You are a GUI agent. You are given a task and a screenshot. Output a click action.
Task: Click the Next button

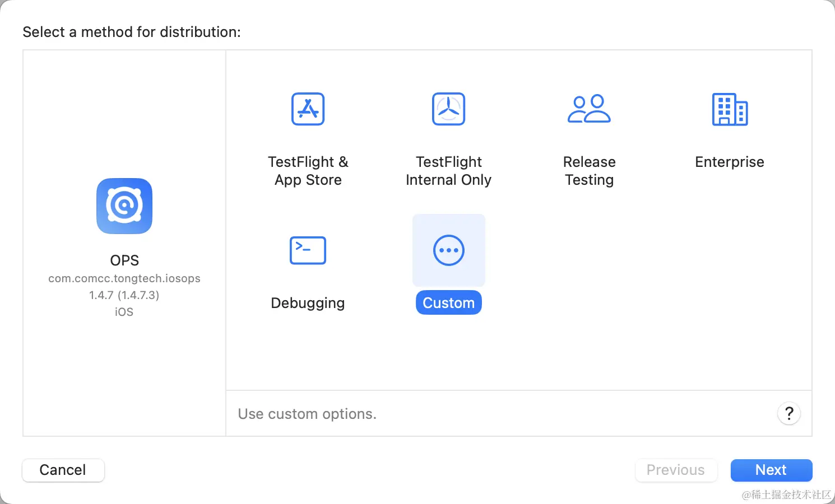click(x=771, y=470)
